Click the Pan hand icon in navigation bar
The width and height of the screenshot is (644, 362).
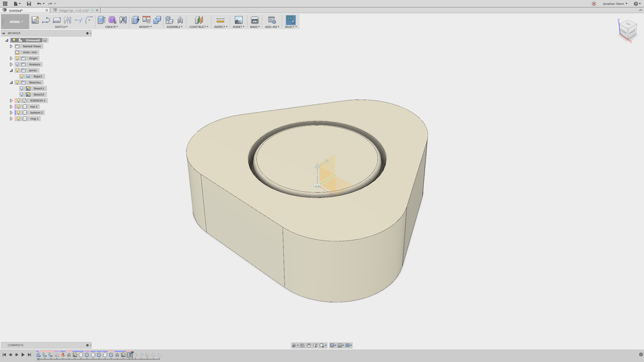(x=308, y=345)
